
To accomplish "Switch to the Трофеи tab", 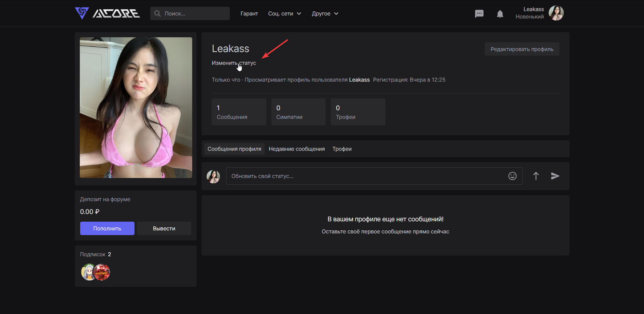I will click(x=342, y=149).
